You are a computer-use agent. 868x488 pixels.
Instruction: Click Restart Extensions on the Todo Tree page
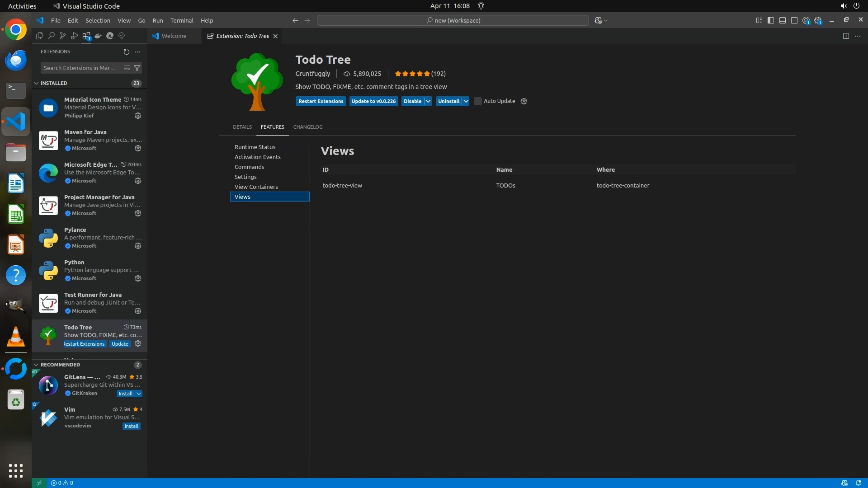(x=321, y=101)
